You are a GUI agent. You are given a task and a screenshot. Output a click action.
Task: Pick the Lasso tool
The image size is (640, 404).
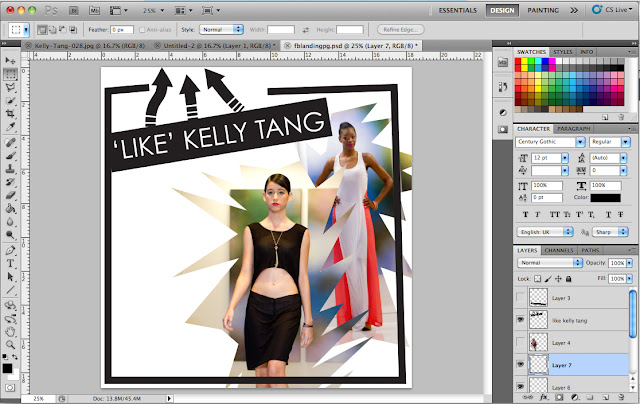tap(10, 88)
